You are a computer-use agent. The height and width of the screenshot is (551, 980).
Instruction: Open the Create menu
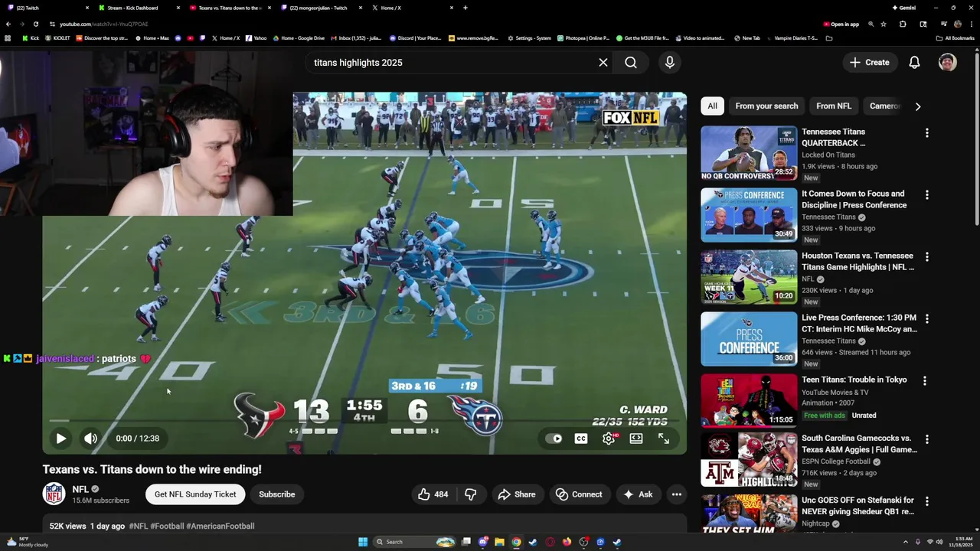pos(870,63)
